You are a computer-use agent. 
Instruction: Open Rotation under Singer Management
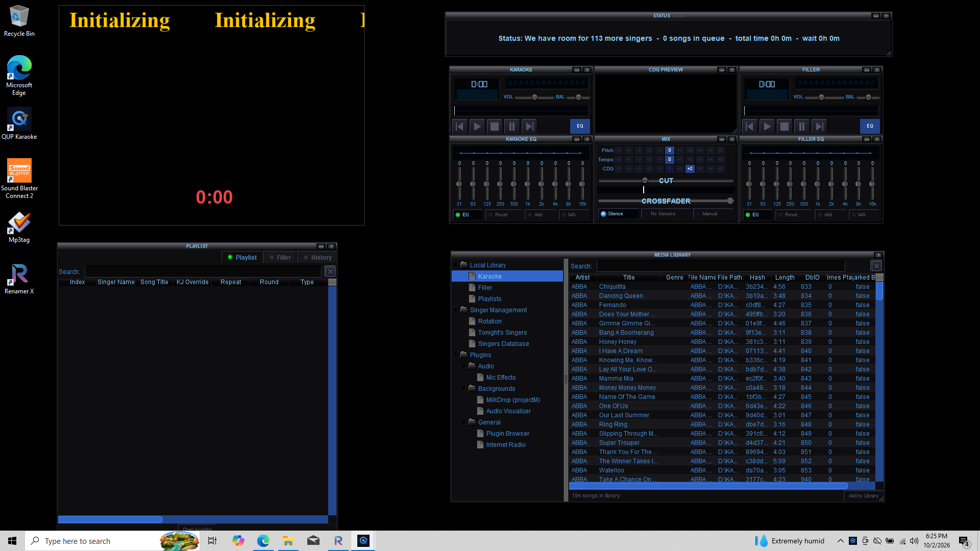click(489, 321)
